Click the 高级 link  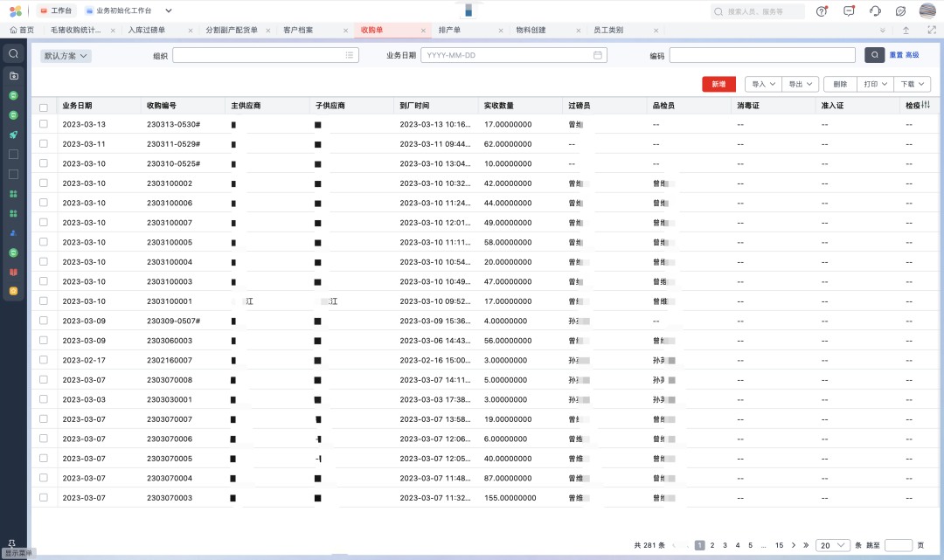coord(912,55)
